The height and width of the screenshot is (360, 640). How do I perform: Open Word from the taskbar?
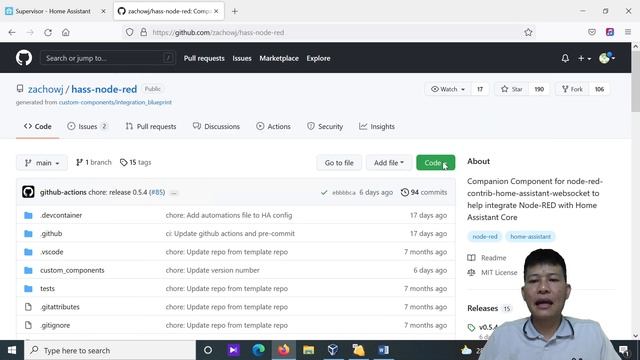pyautogui.click(x=384, y=350)
